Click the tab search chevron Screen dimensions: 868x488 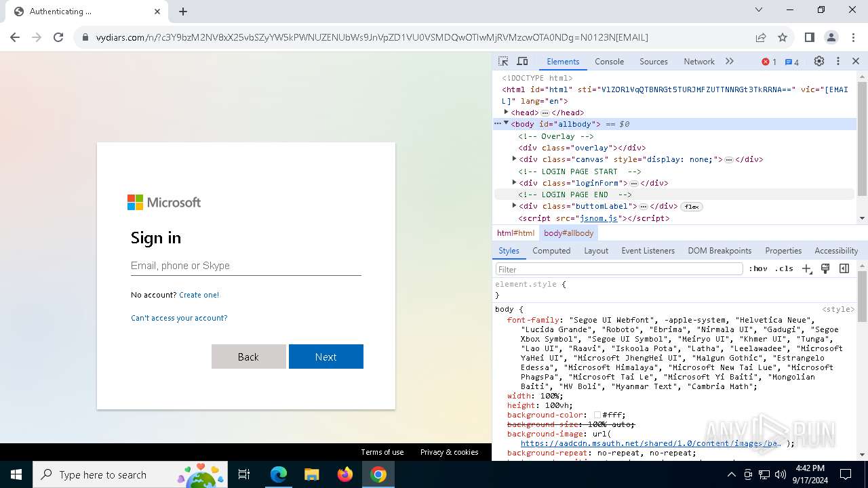[x=759, y=9]
